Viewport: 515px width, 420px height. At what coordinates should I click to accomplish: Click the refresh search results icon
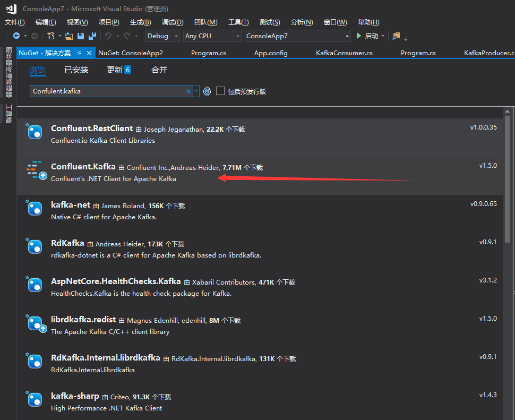point(207,91)
